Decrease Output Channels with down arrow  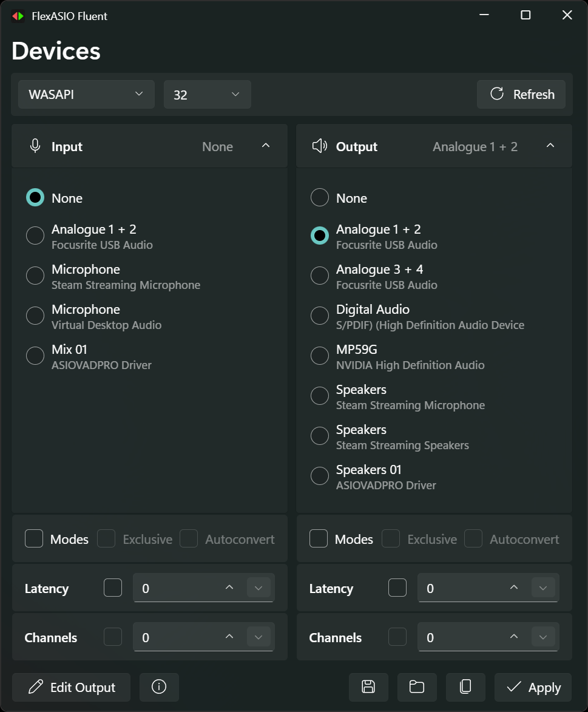pyautogui.click(x=543, y=637)
